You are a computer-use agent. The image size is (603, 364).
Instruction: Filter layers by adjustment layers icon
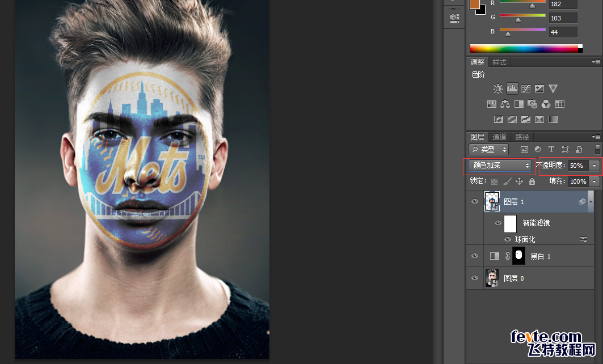pyautogui.click(x=538, y=150)
